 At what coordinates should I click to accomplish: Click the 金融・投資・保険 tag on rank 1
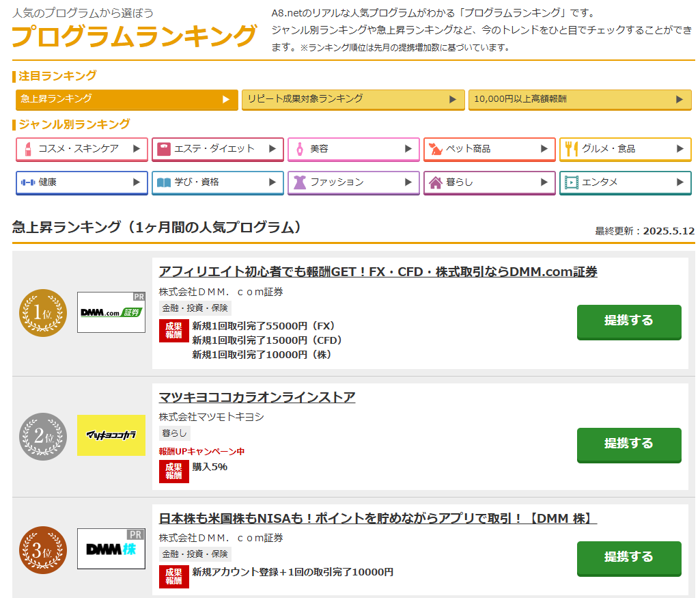coord(195,308)
